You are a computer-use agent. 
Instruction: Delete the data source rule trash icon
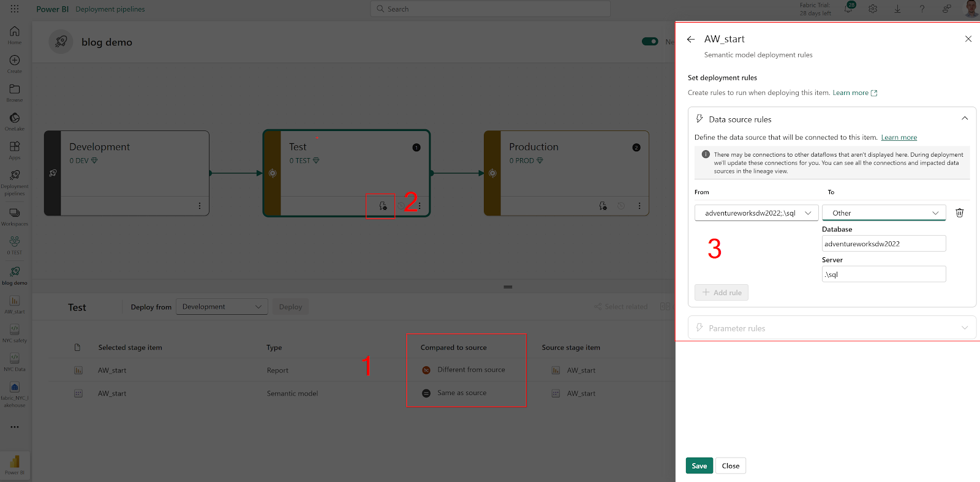click(960, 213)
